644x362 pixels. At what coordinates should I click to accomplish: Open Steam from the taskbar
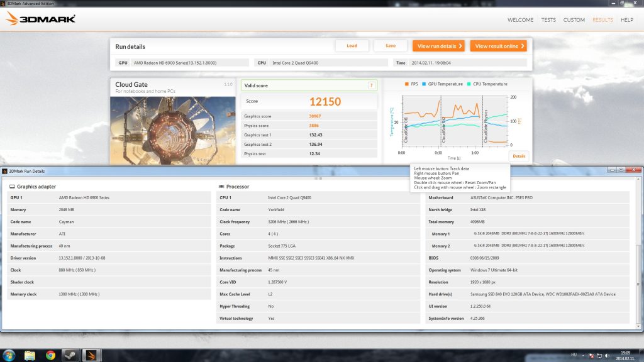click(x=70, y=356)
